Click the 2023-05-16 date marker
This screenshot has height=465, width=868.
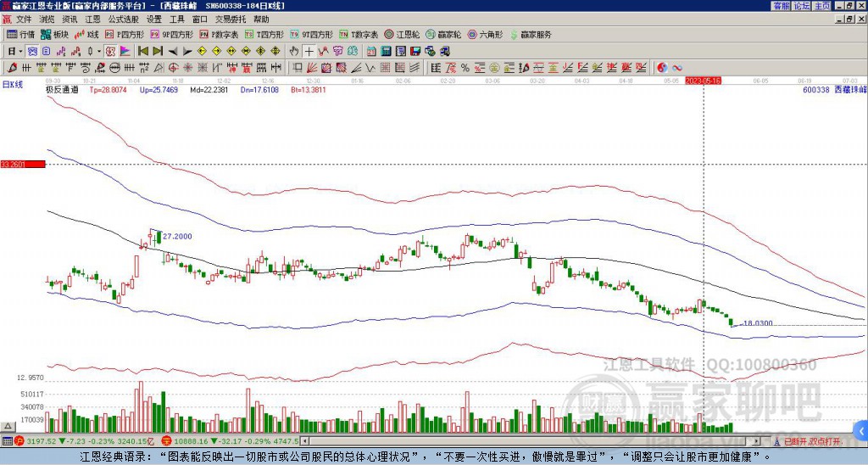pyautogui.click(x=703, y=81)
